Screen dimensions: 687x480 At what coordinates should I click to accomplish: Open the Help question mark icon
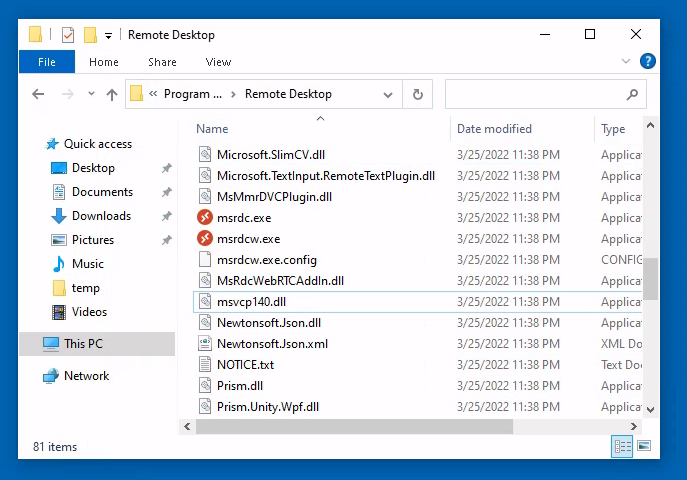[x=648, y=61]
